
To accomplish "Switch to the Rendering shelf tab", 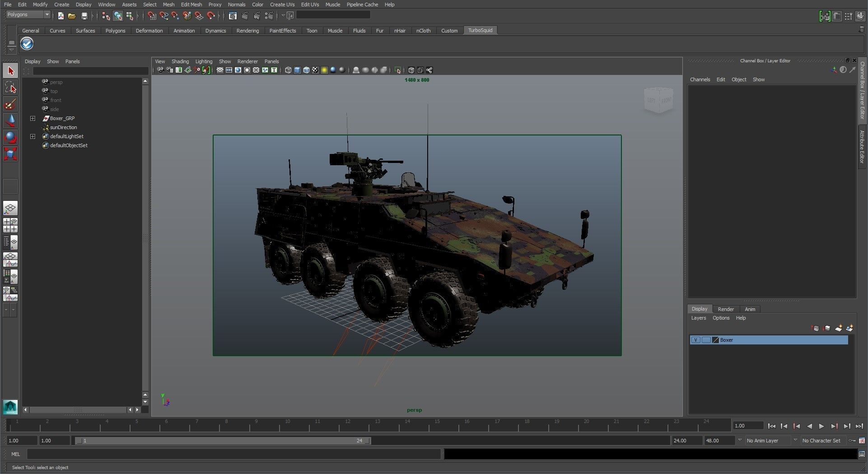I will click(x=247, y=31).
